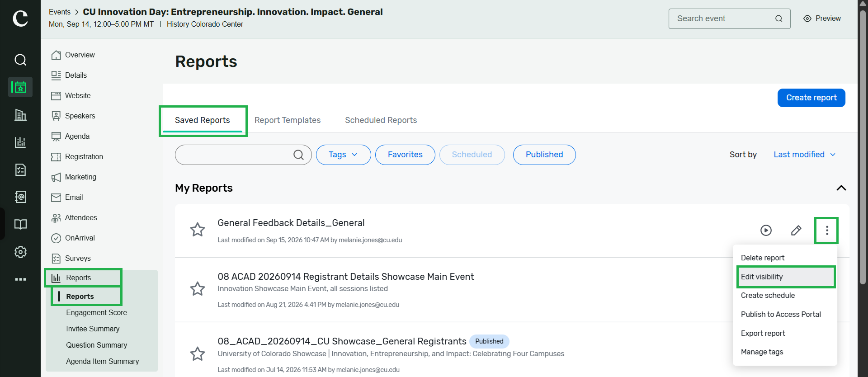Viewport: 868px width, 377px height.
Task: Click the Create report button
Action: (x=811, y=98)
